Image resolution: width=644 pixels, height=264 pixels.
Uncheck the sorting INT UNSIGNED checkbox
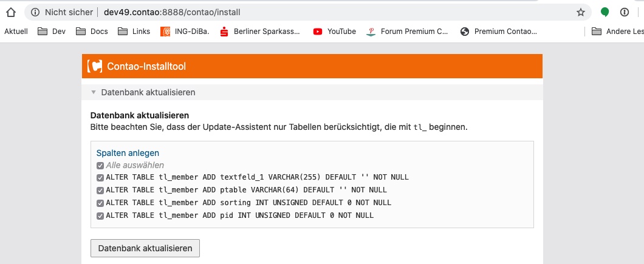[100, 203]
